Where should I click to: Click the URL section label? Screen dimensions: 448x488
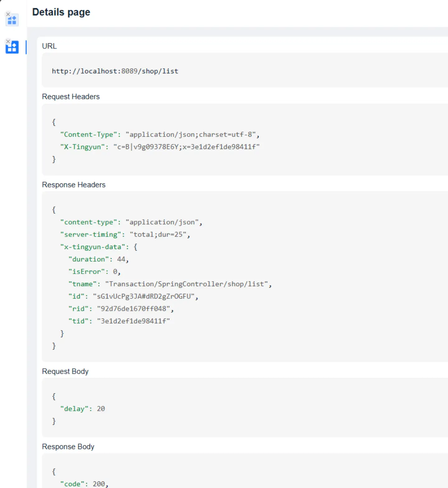point(49,46)
